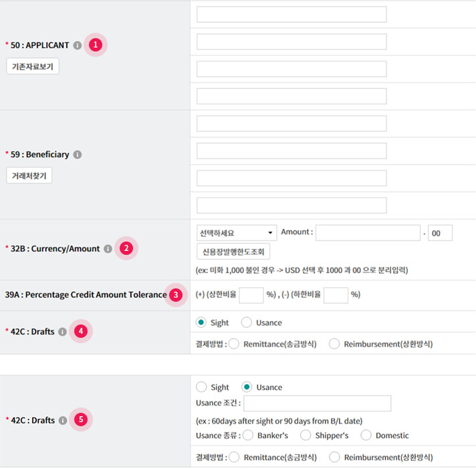The width and height of the screenshot is (476, 469).
Task: Click the 상한비율 percentage input box
Action: [251, 294]
